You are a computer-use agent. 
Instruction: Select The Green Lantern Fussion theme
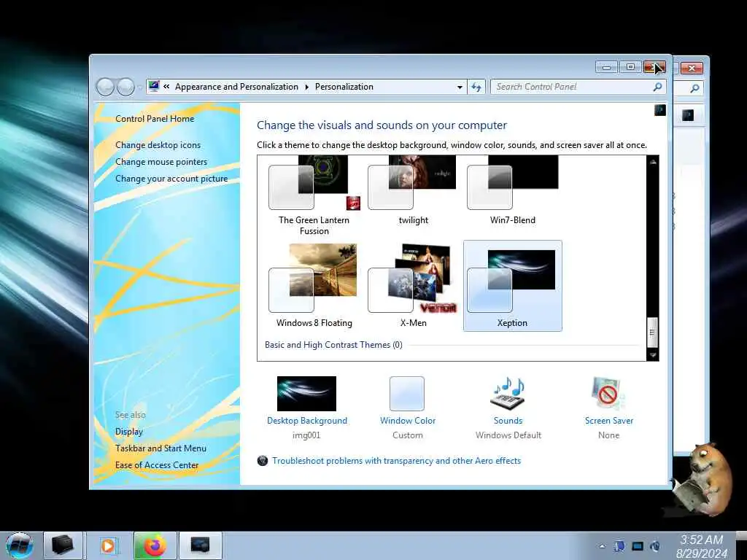pyautogui.click(x=314, y=195)
